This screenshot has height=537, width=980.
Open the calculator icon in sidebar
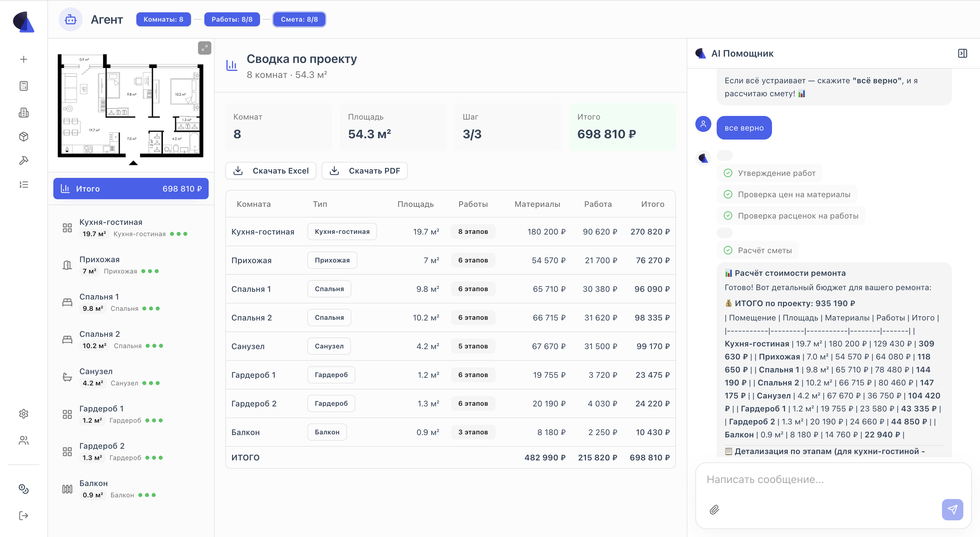[x=24, y=86]
